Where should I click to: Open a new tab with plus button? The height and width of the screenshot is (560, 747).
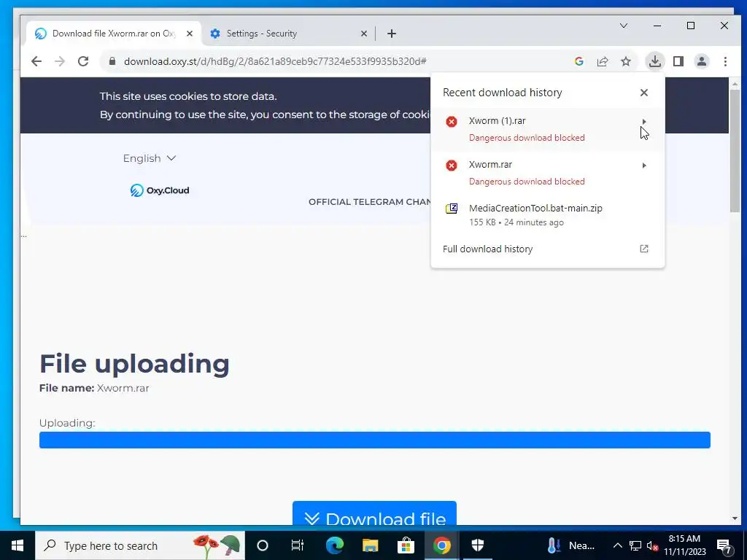tap(392, 34)
